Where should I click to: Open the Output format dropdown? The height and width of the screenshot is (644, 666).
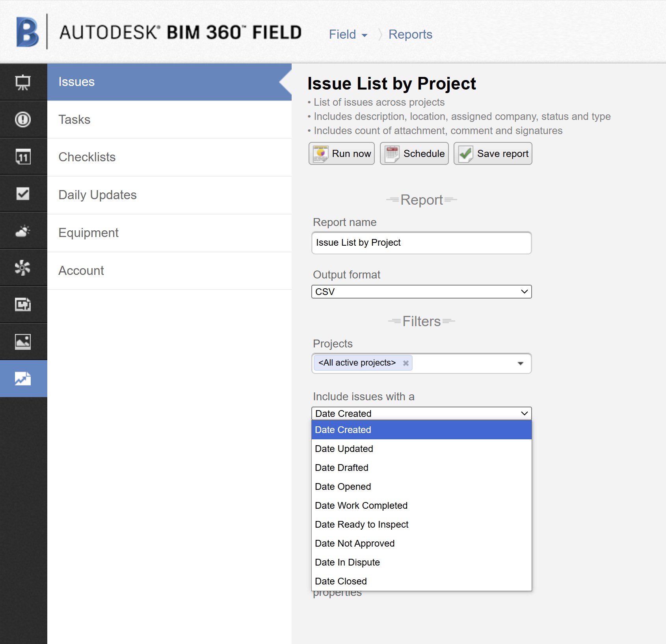[x=421, y=292]
